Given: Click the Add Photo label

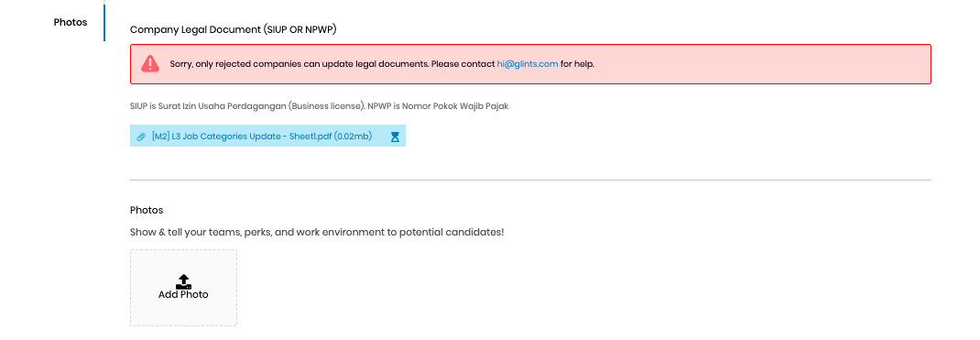Looking at the screenshot, I should point(183,294).
